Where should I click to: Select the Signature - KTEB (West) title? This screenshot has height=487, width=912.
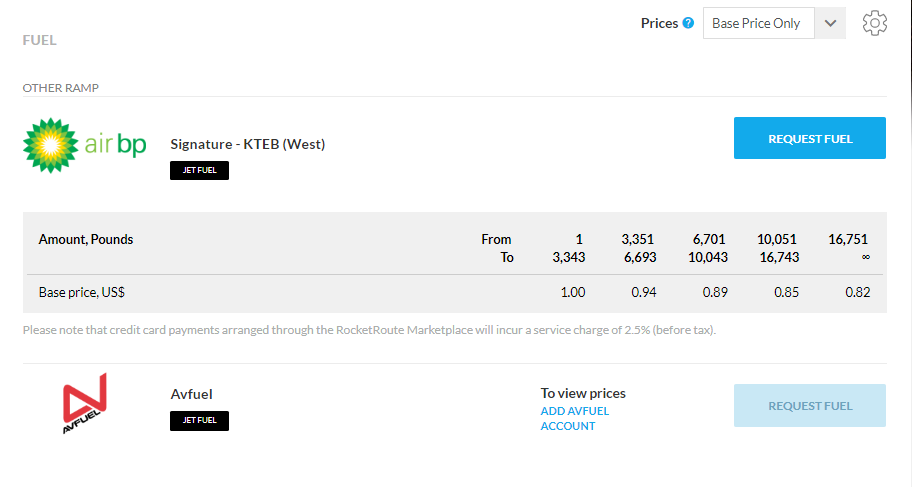(x=248, y=144)
